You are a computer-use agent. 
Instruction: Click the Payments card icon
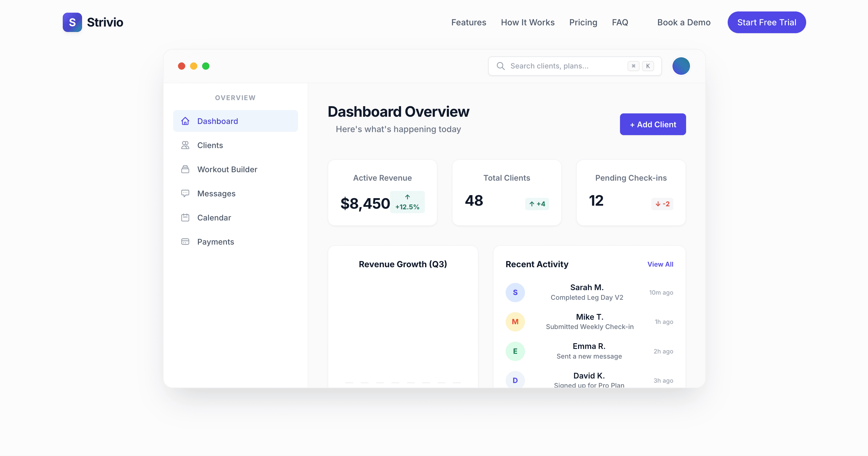coord(185,242)
